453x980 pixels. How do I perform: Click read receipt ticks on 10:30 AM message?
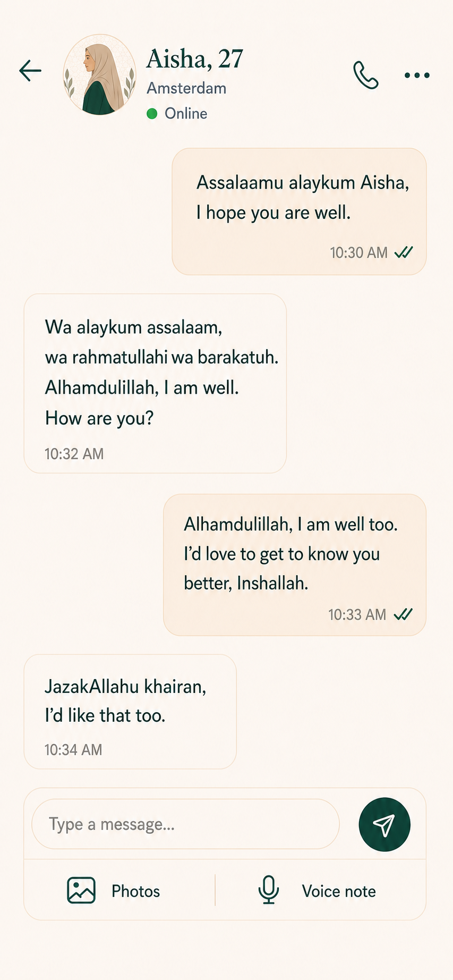[404, 252]
